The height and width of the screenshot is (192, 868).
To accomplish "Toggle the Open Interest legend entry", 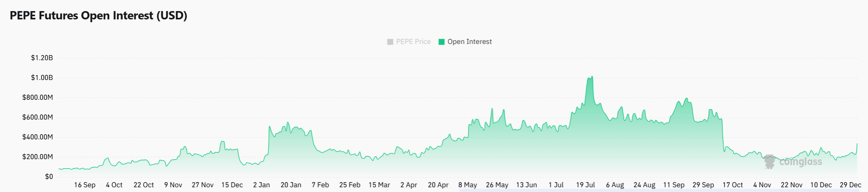I will [469, 42].
